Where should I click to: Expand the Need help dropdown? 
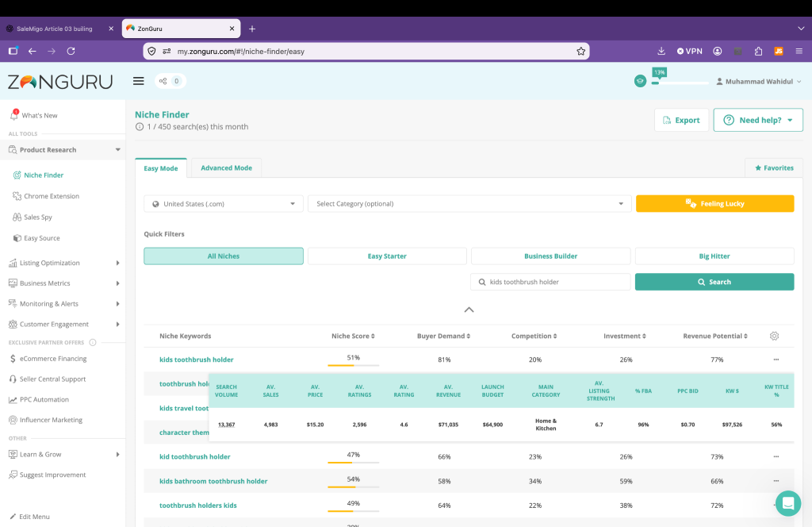point(757,120)
